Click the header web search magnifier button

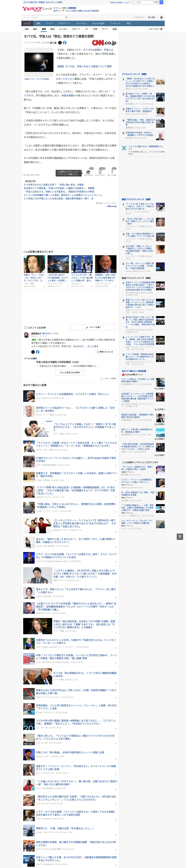click(x=161, y=2)
